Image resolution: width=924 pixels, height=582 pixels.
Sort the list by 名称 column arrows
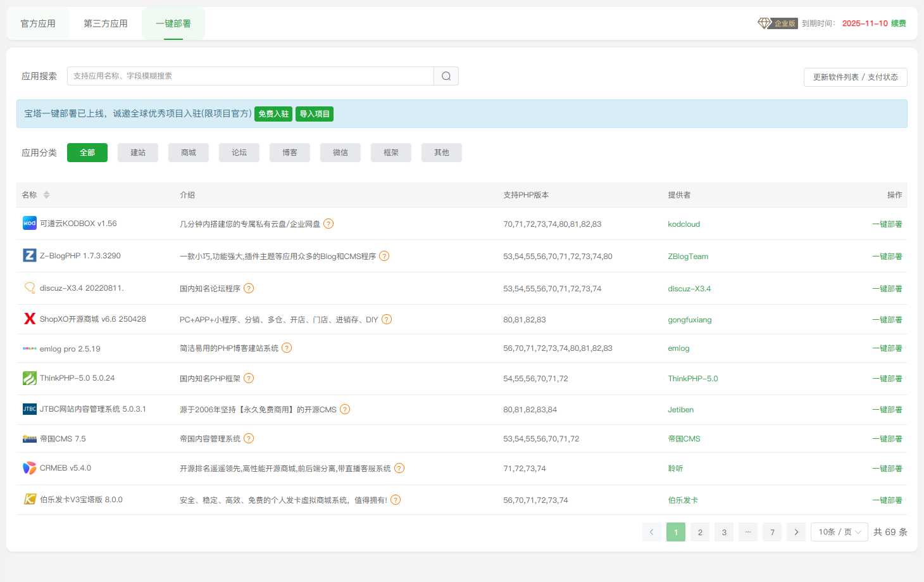(x=46, y=195)
